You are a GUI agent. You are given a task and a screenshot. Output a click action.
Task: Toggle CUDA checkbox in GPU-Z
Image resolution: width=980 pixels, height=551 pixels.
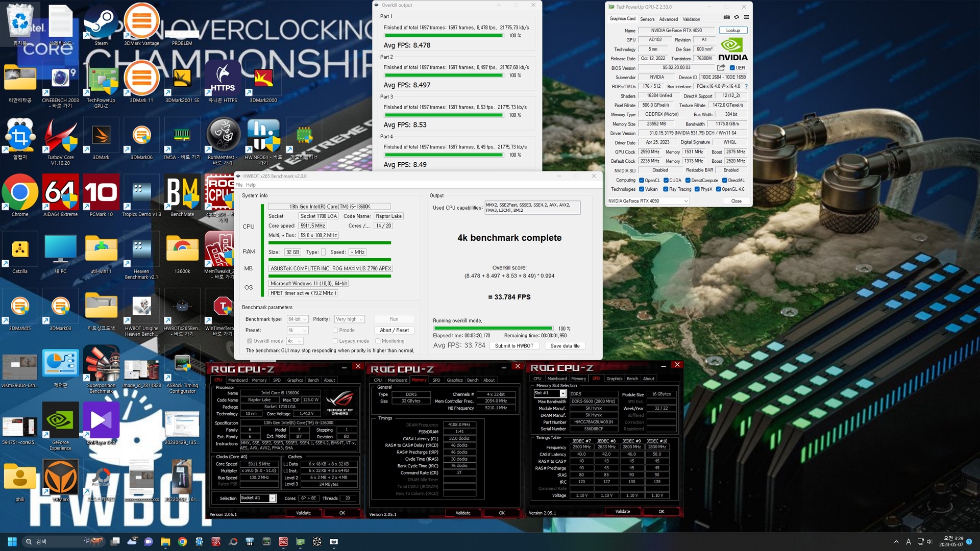666,180
